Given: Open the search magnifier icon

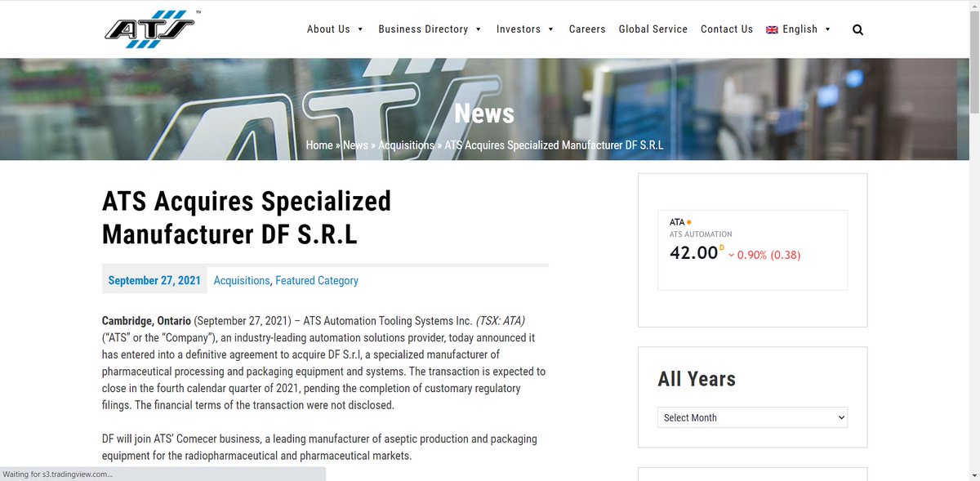Looking at the screenshot, I should pos(857,29).
